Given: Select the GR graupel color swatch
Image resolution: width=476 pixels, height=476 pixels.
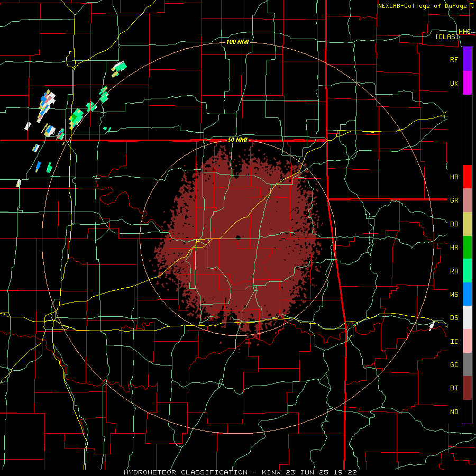Looking at the screenshot, I should [467, 200].
